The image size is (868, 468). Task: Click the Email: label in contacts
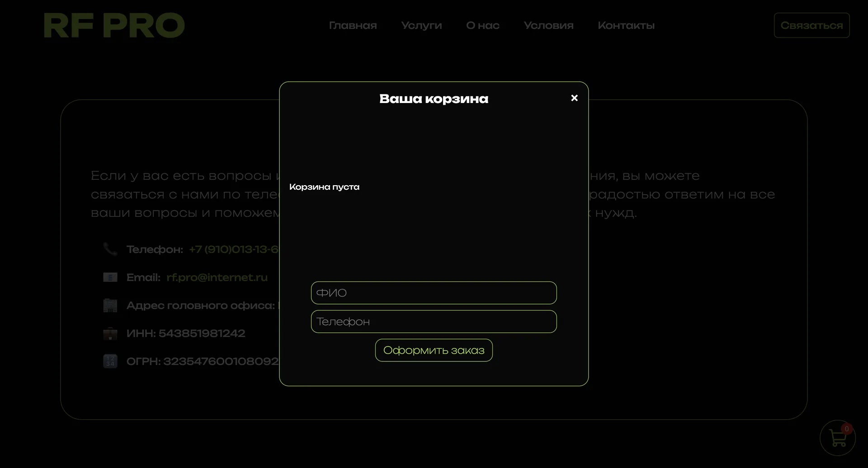[143, 277]
